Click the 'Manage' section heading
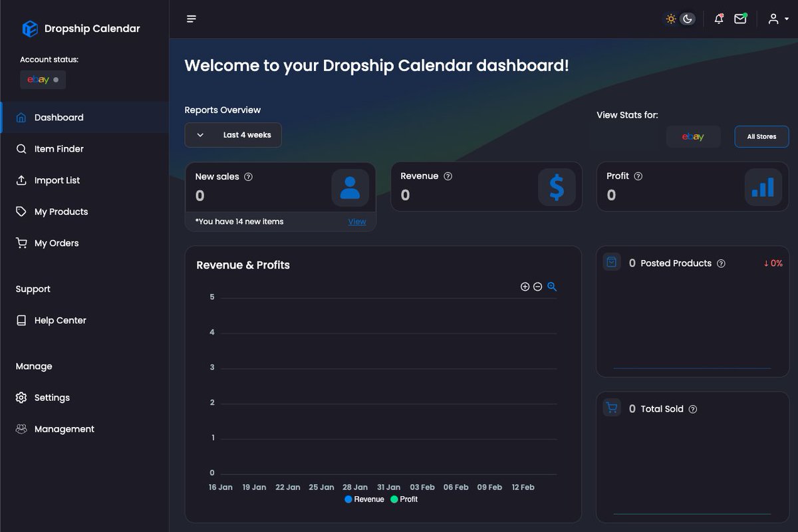This screenshot has height=532, width=798. [x=34, y=366]
